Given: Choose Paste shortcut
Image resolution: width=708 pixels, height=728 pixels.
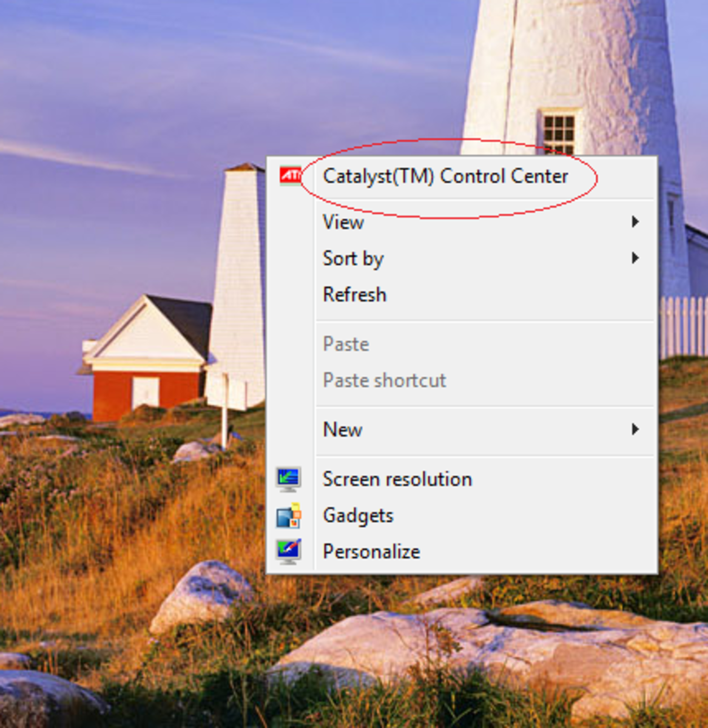Looking at the screenshot, I should coord(385,380).
